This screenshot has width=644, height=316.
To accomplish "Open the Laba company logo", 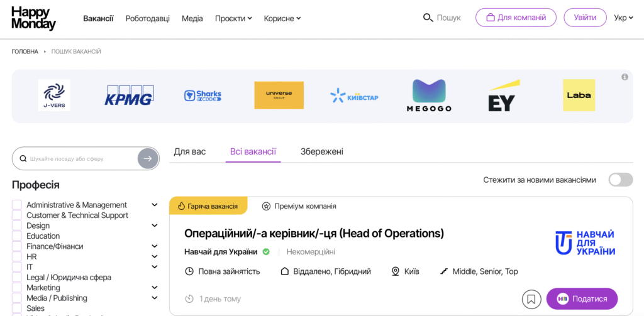I will coord(579,95).
